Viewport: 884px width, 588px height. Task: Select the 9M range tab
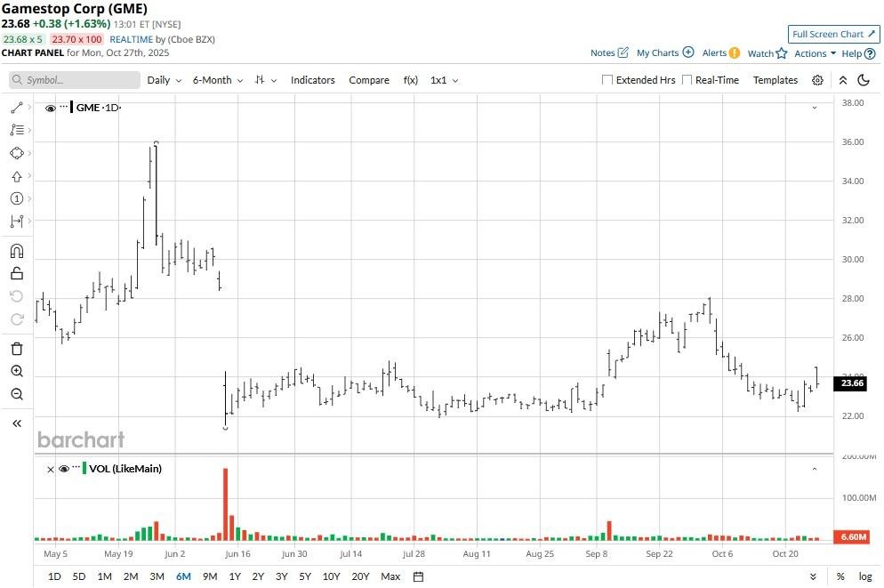coord(210,576)
